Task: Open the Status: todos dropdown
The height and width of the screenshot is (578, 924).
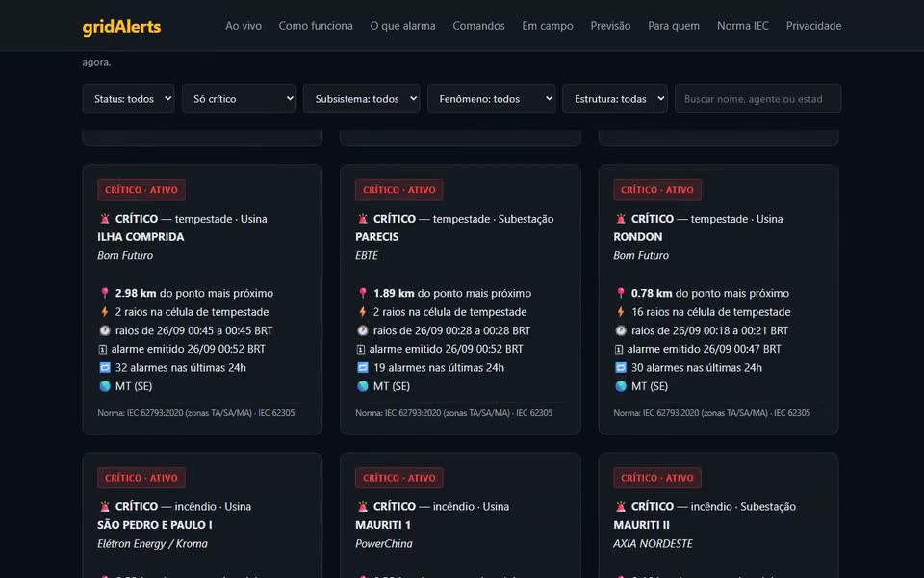Action: point(128,98)
